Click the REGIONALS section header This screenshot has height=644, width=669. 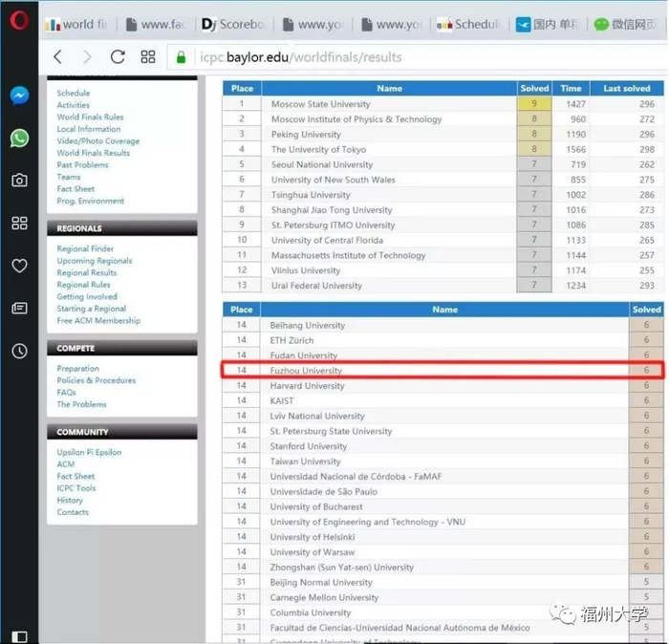pos(122,228)
